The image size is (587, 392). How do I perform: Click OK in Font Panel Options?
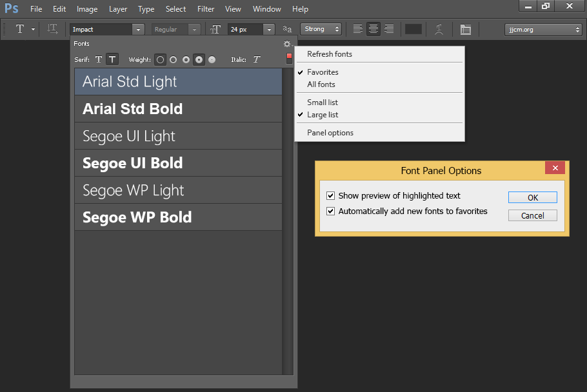pyautogui.click(x=532, y=197)
